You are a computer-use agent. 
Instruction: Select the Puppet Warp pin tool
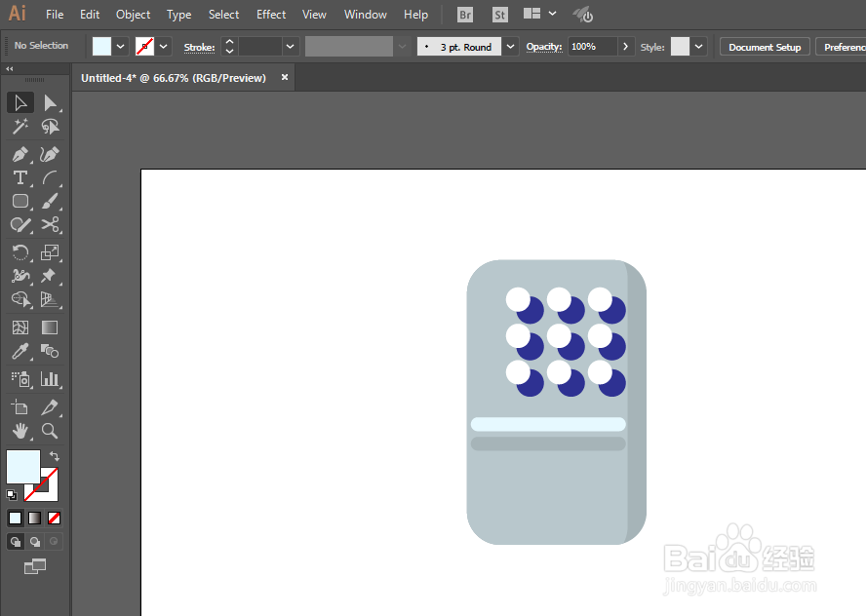(50, 276)
